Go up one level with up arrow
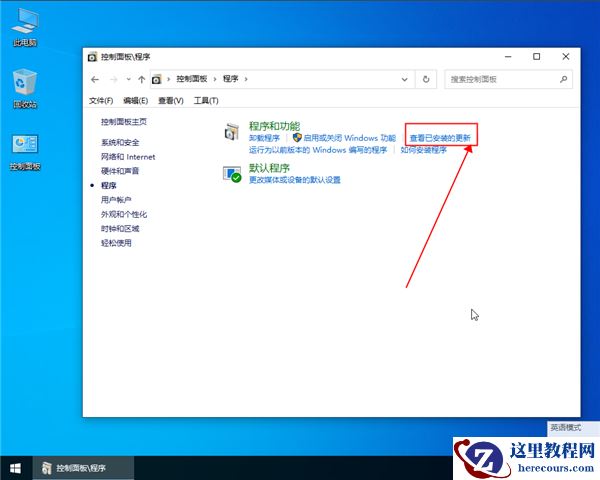 (142, 79)
